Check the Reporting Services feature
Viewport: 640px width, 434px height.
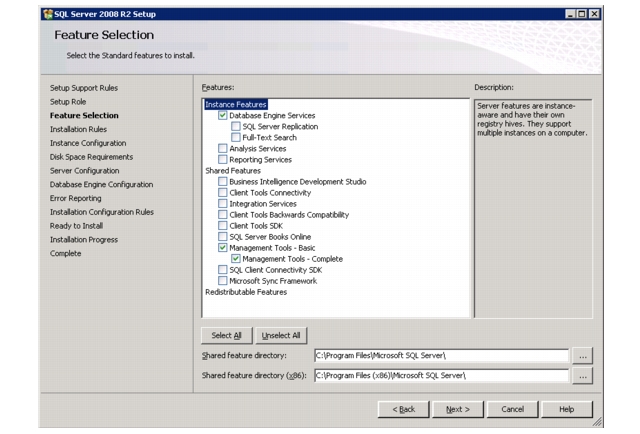tap(222, 160)
